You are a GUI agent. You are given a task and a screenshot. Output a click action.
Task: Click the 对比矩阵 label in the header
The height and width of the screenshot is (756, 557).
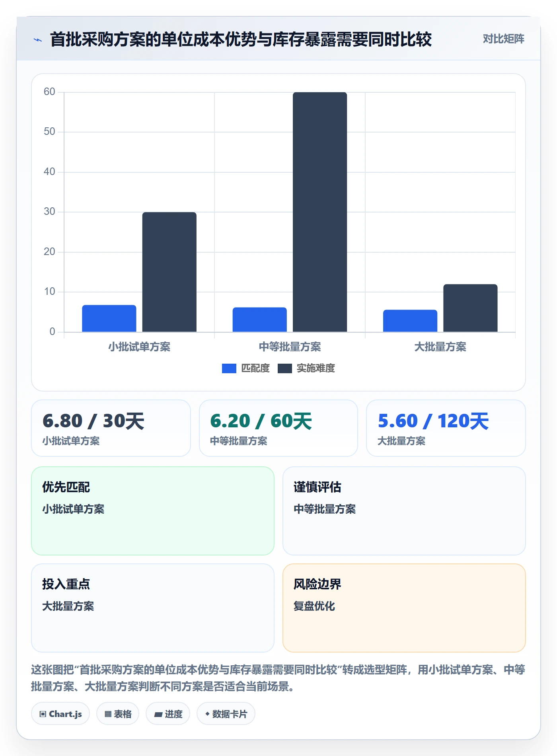tap(503, 39)
